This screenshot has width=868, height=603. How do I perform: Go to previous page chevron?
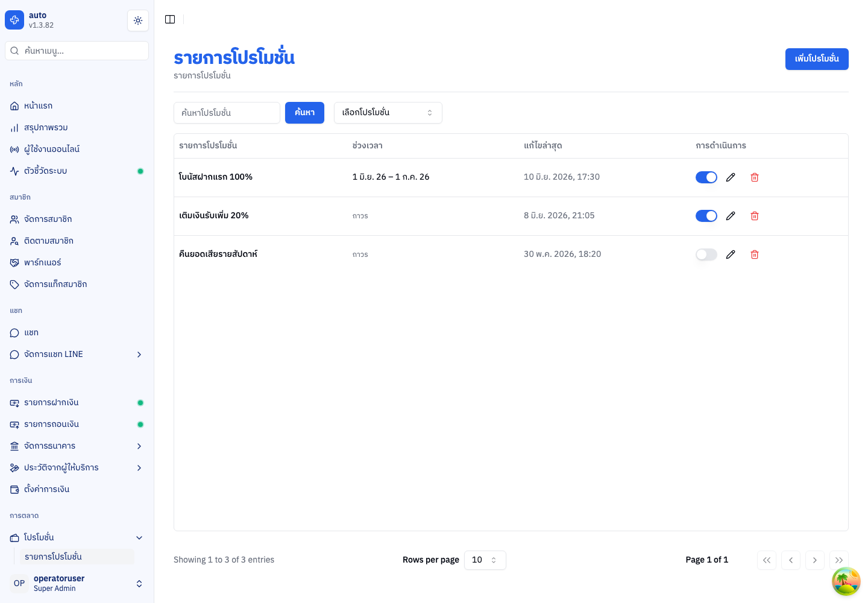click(791, 560)
